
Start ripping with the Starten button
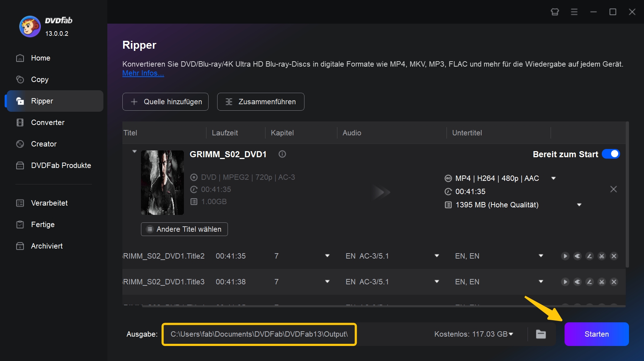pyautogui.click(x=597, y=334)
